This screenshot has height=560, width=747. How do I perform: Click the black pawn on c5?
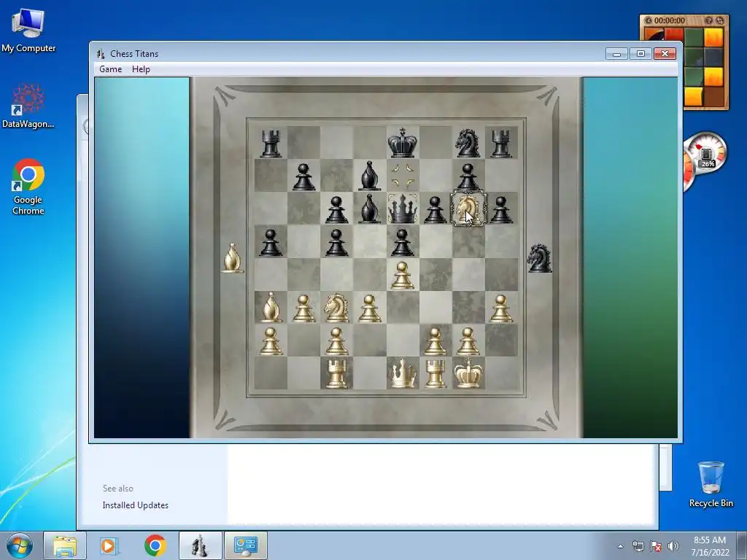pyautogui.click(x=337, y=243)
